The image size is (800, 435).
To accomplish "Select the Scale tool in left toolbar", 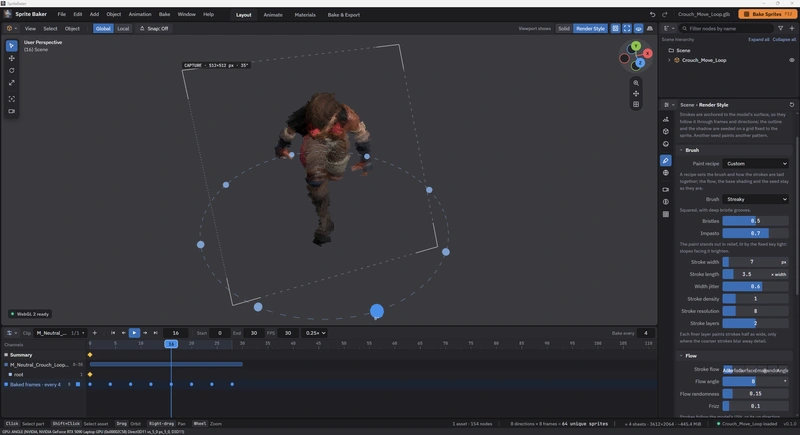I will (11, 83).
